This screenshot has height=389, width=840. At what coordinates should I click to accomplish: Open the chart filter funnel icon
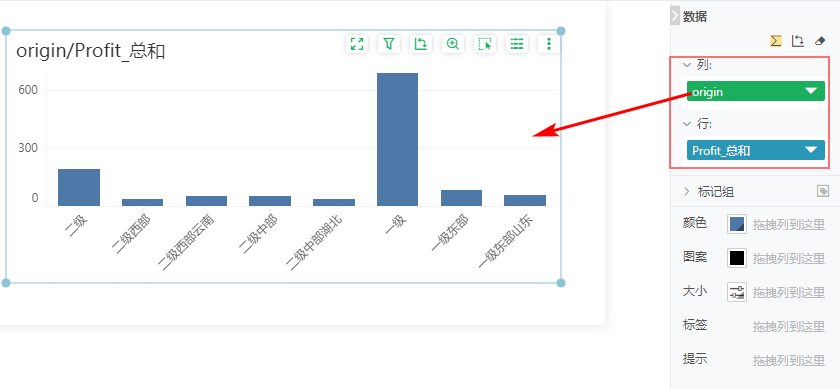(389, 44)
